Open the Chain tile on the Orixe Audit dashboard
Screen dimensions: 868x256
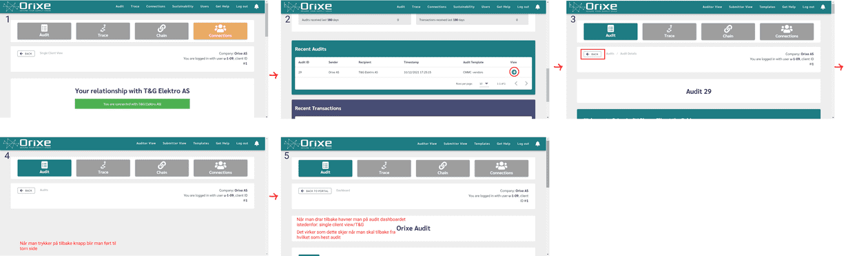point(442,168)
